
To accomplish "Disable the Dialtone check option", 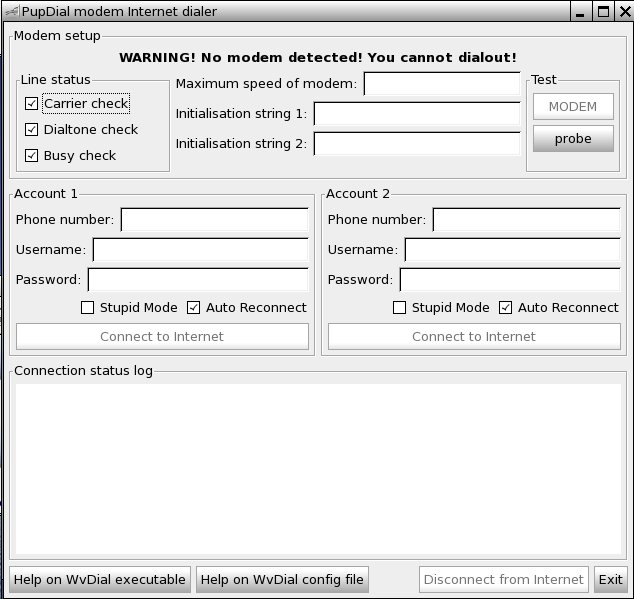I will pos(32,129).
